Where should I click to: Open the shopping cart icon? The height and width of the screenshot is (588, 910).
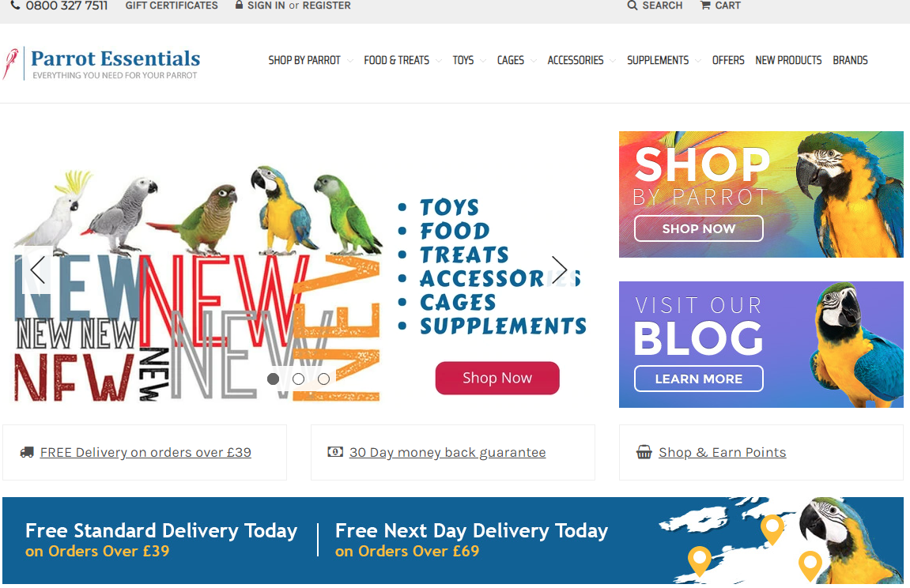[706, 6]
